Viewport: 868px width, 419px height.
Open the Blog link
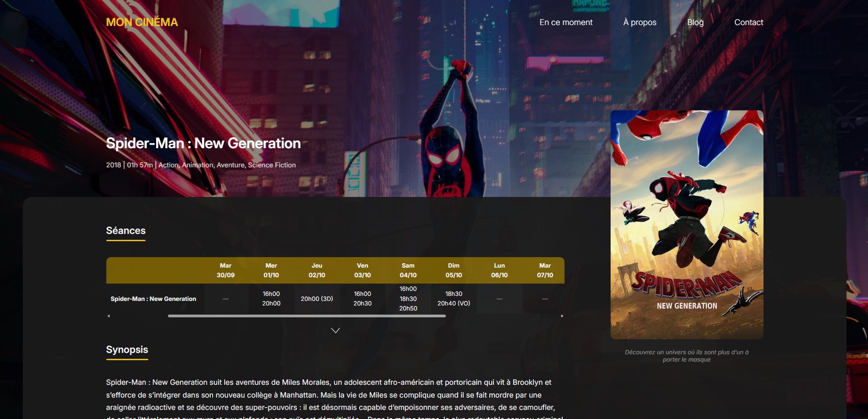[x=695, y=22]
